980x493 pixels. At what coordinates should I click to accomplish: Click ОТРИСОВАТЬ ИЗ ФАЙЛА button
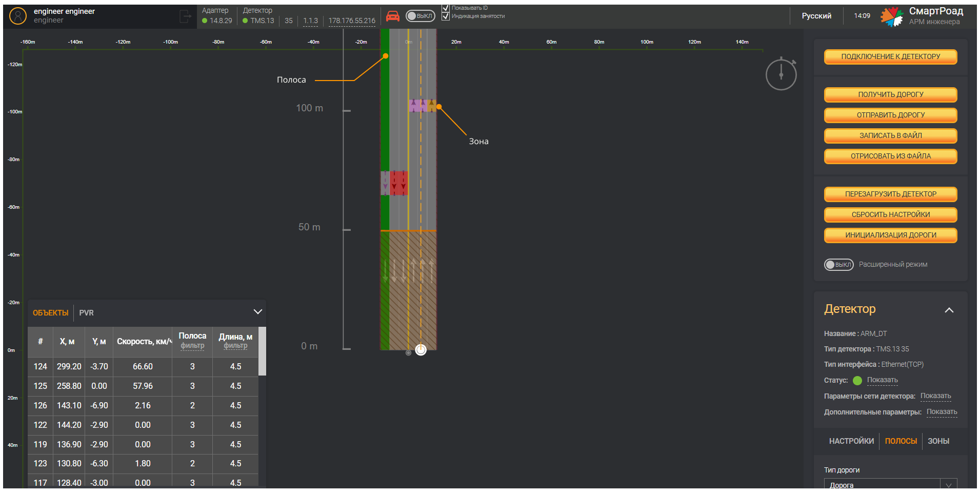(891, 156)
